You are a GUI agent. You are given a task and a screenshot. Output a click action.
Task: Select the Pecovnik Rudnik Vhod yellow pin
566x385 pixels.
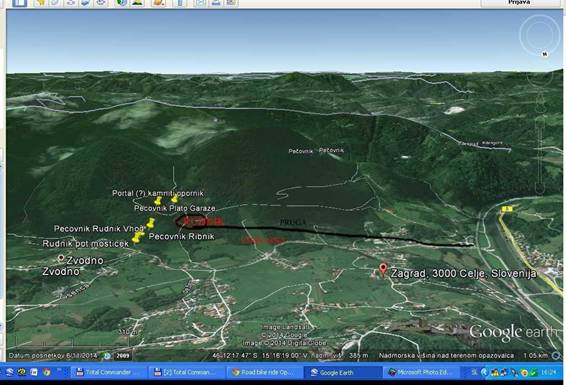point(151,224)
